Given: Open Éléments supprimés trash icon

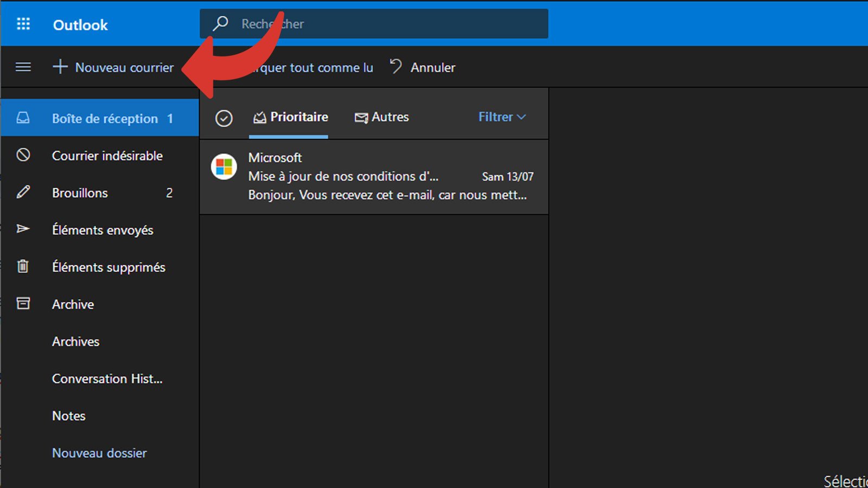Looking at the screenshot, I should (23, 266).
